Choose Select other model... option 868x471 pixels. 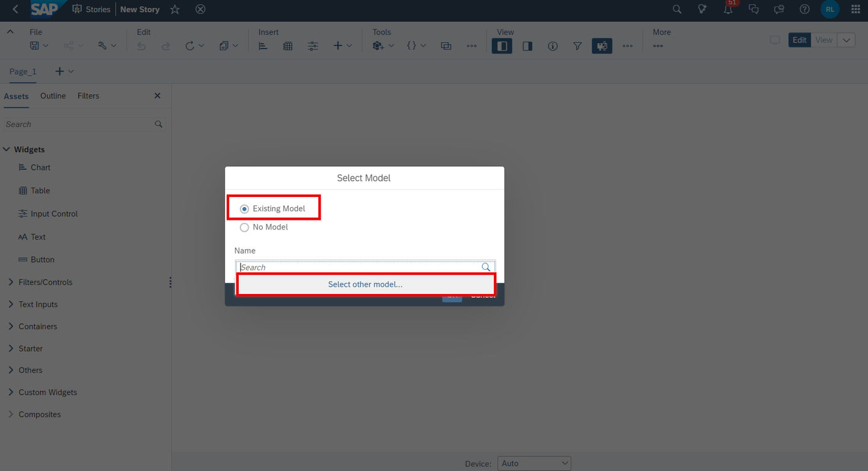[x=365, y=284]
